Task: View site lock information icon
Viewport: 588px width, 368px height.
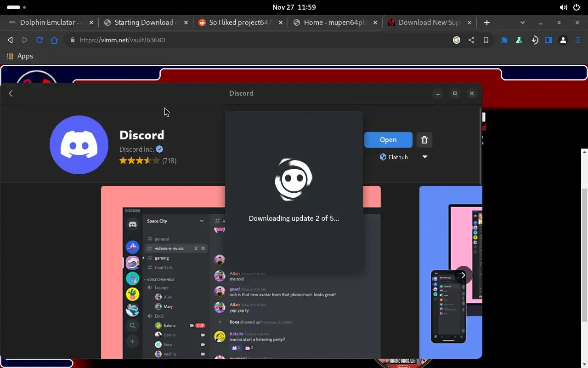Action: (72, 40)
